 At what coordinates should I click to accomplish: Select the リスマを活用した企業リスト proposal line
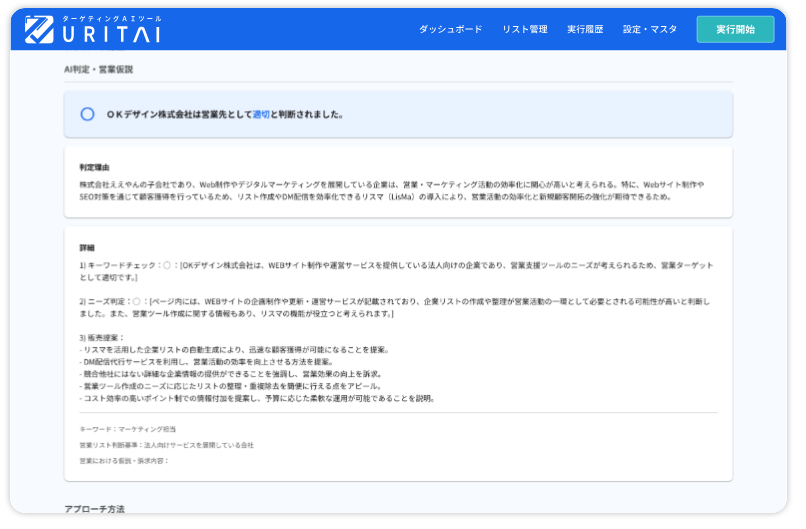coord(235,350)
